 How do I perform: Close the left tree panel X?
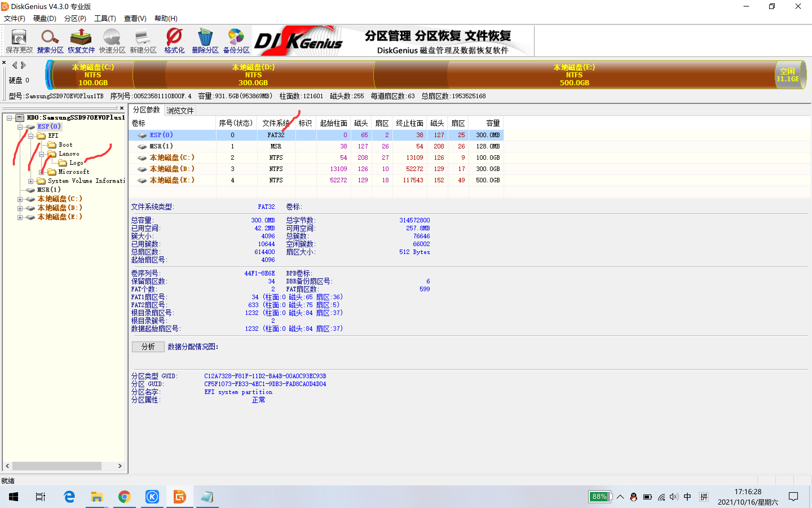coord(122,108)
